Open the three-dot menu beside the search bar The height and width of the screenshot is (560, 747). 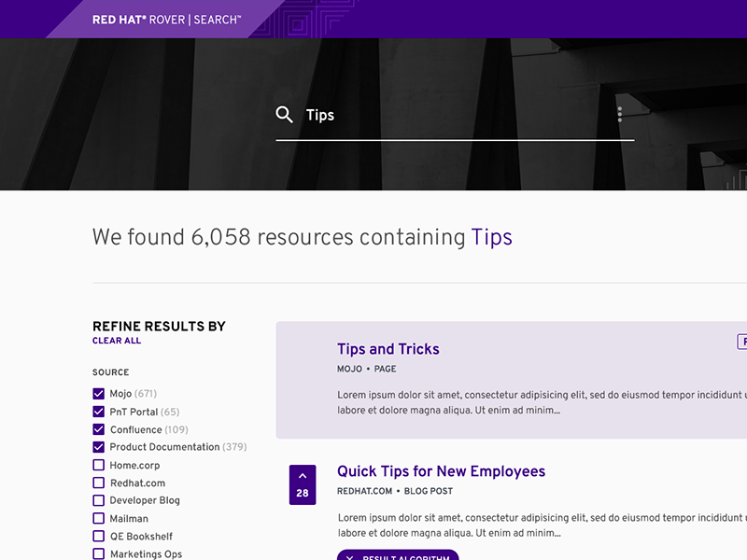[x=619, y=114]
